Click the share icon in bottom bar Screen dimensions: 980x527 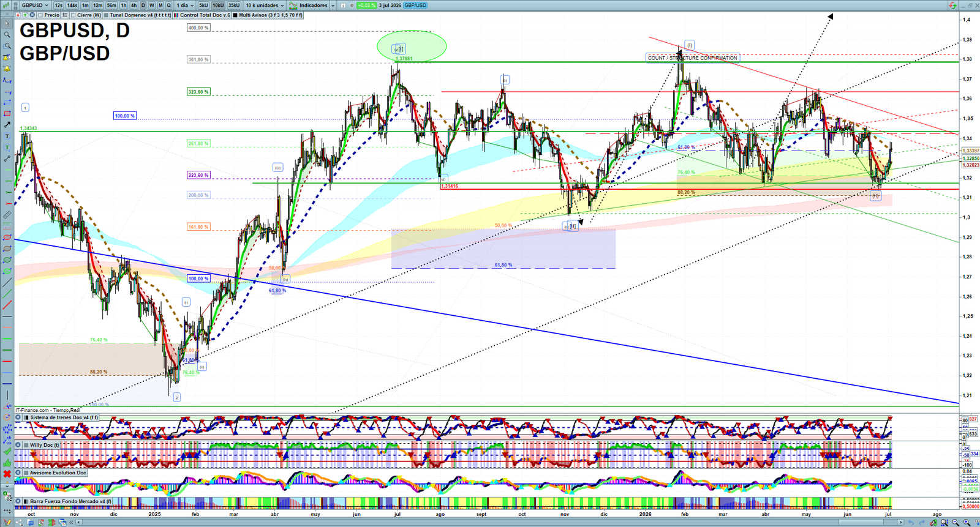point(20,522)
